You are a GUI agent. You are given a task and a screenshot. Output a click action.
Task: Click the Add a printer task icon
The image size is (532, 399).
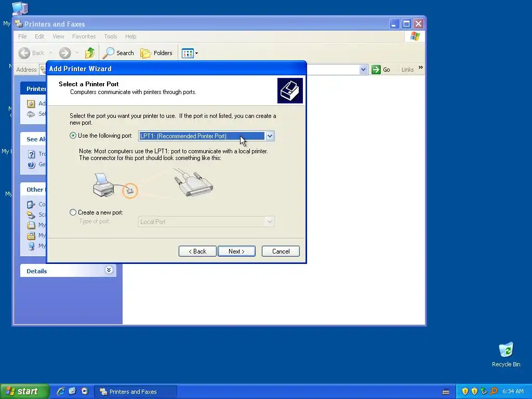(31, 103)
